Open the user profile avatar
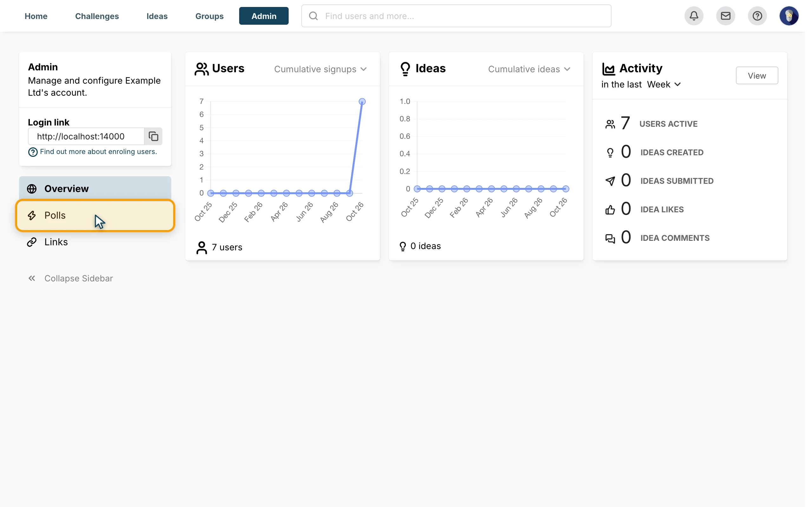The width and height of the screenshot is (812, 507). pos(789,16)
